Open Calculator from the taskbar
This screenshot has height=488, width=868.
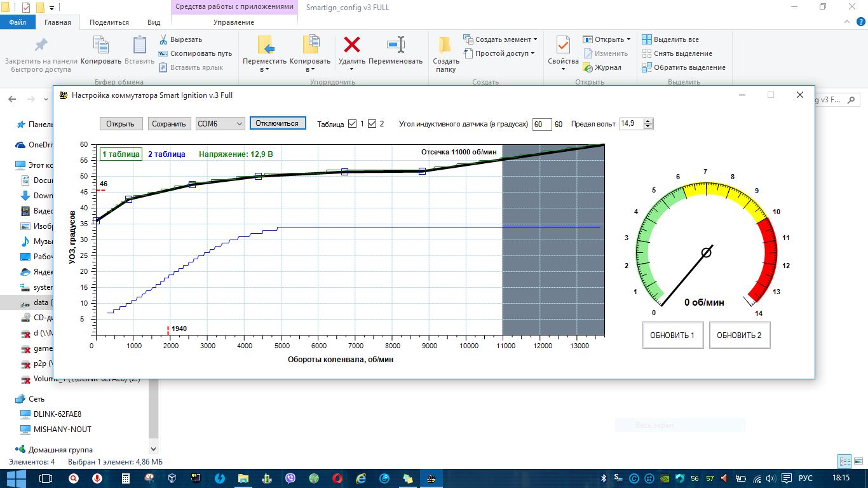126,478
